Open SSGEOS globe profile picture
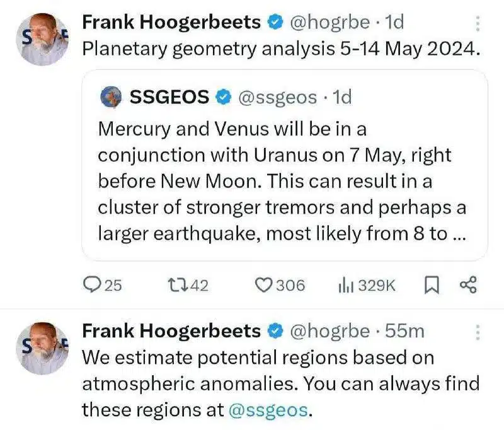 click(x=112, y=97)
